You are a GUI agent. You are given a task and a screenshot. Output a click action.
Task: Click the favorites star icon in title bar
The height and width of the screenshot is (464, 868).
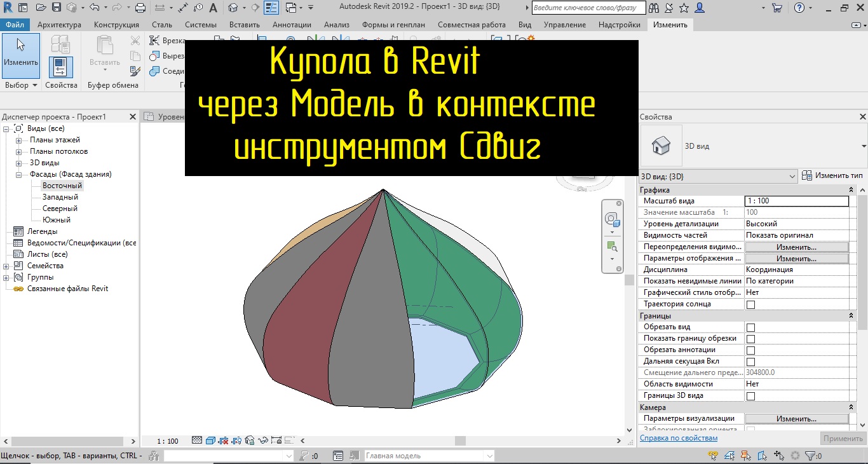684,8
